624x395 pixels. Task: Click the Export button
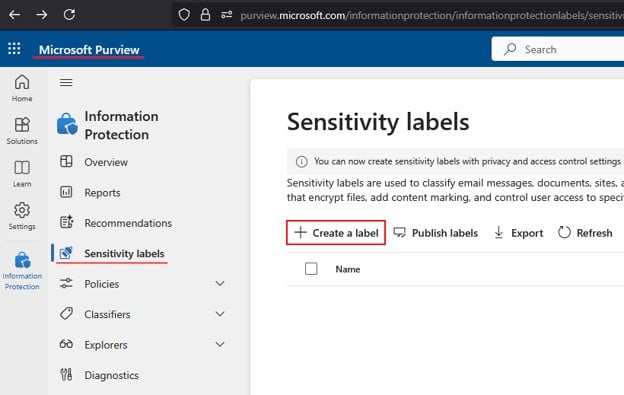[518, 233]
